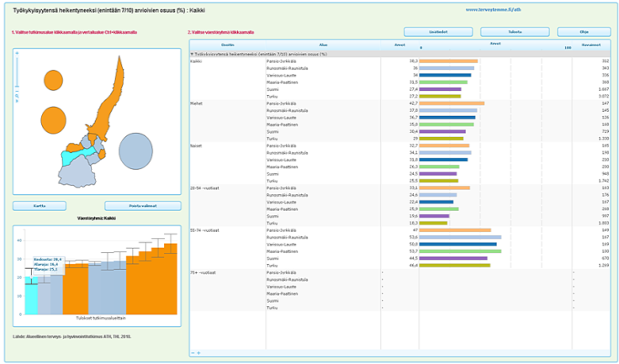Click the Lähde source note text
The image size is (619, 364).
(71, 337)
